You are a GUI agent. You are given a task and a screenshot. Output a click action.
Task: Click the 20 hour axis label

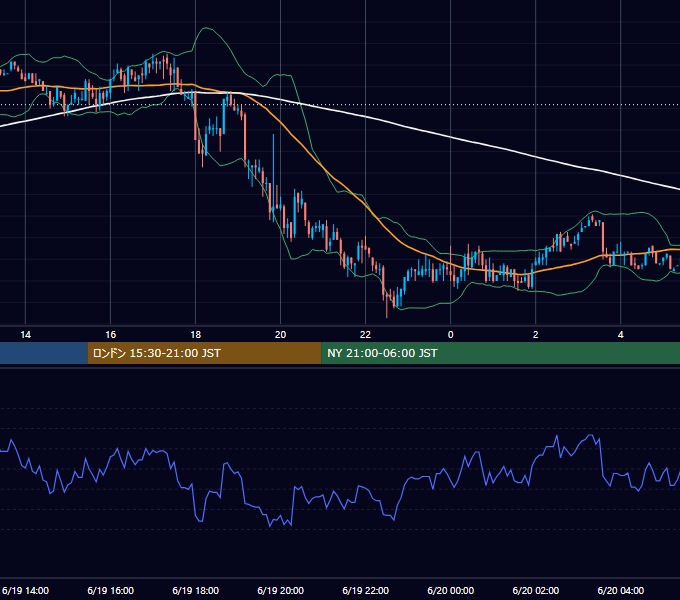pyautogui.click(x=281, y=335)
